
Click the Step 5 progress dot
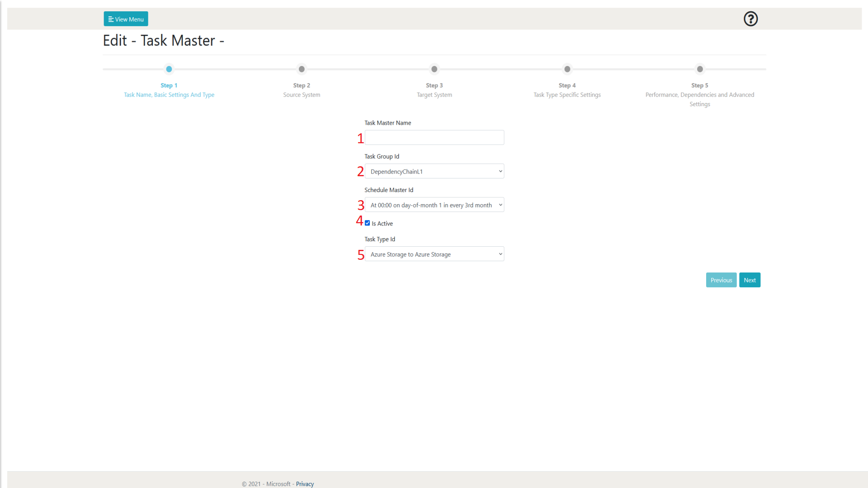coord(700,69)
